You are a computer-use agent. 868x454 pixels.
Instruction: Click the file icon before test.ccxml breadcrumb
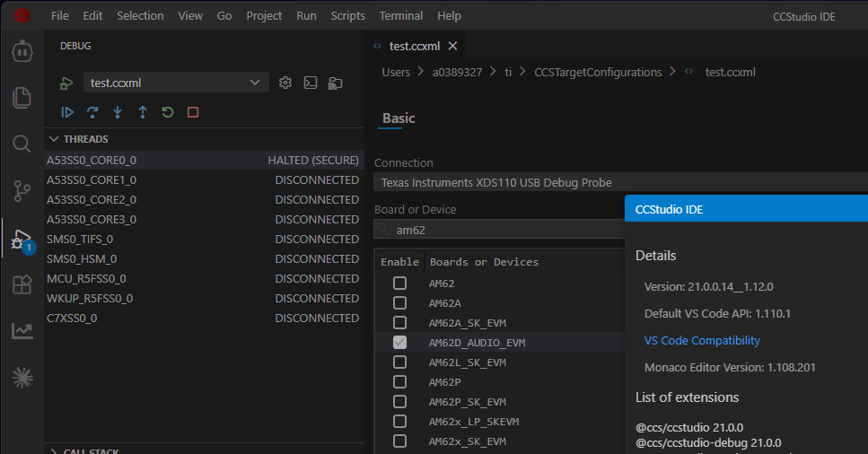tap(688, 72)
